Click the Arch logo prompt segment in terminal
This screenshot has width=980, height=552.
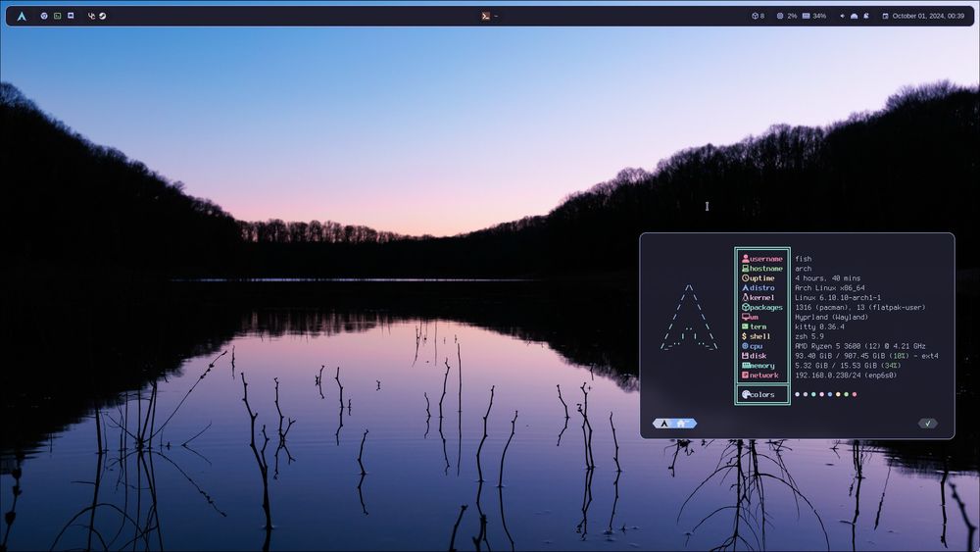[663, 424]
